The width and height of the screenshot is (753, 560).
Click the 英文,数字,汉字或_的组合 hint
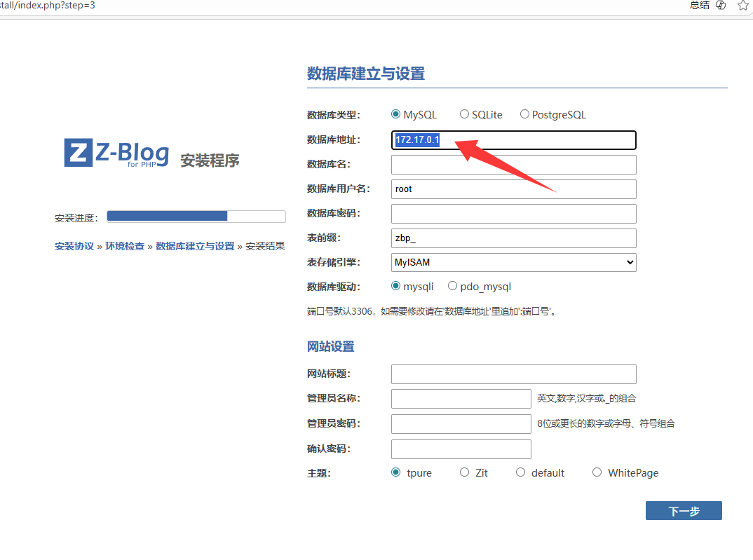586,398
